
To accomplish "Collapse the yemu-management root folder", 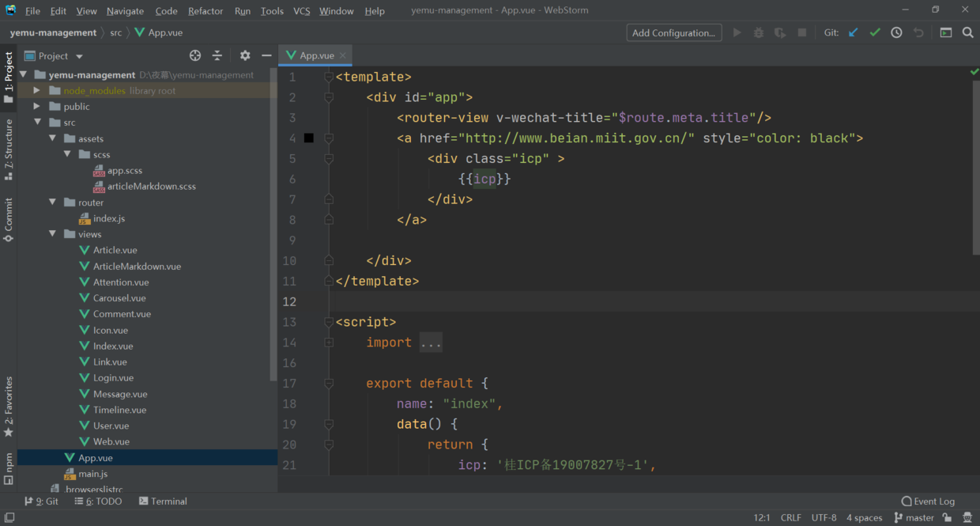I will [x=23, y=75].
